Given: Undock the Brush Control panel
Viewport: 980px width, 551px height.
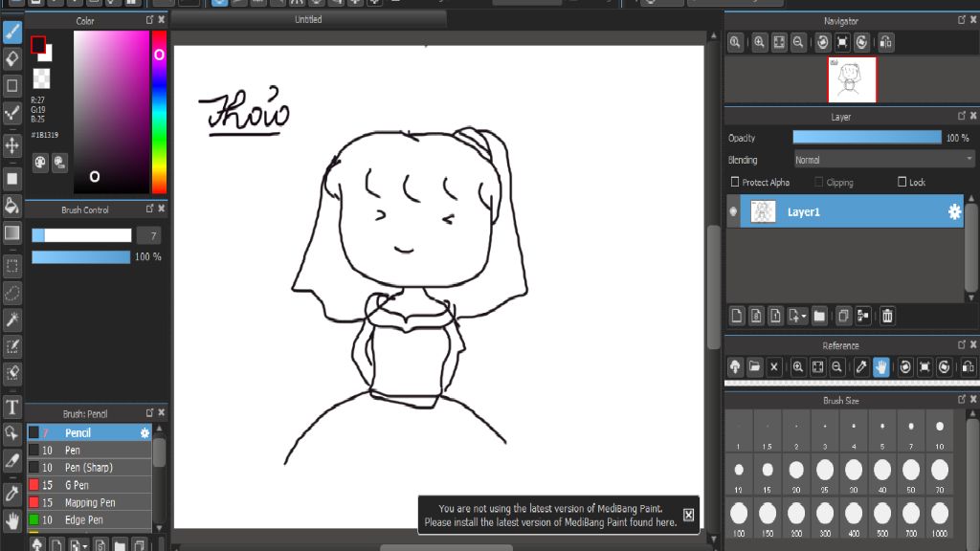Looking at the screenshot, I should [x=150, y=209].
